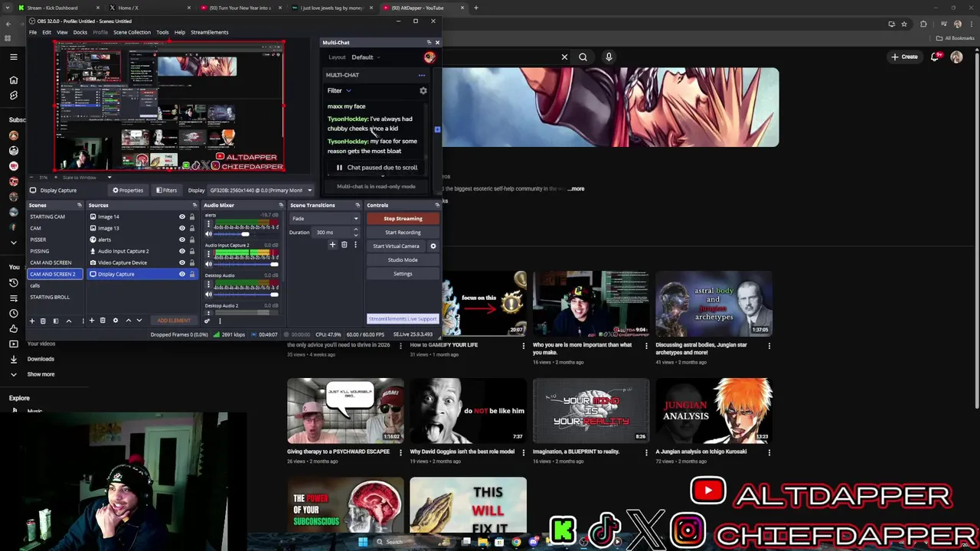Open alerts audio channel options menu
Image resolution: width=980 pixels, height=551 pixels.
tap(209, 224)
